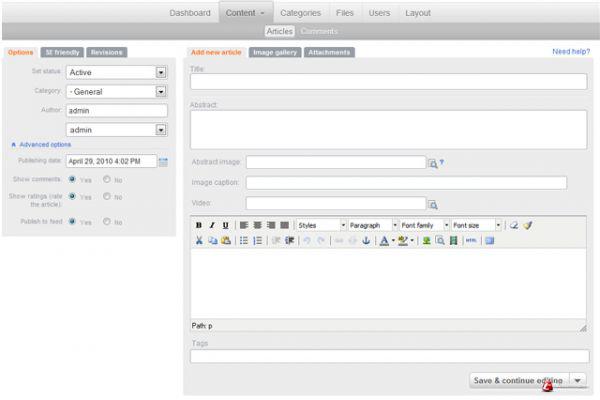Toggle bold formatting in the editor
Image resolution: width=600 pixels, height=400 pixels.
tap(198, 225)
